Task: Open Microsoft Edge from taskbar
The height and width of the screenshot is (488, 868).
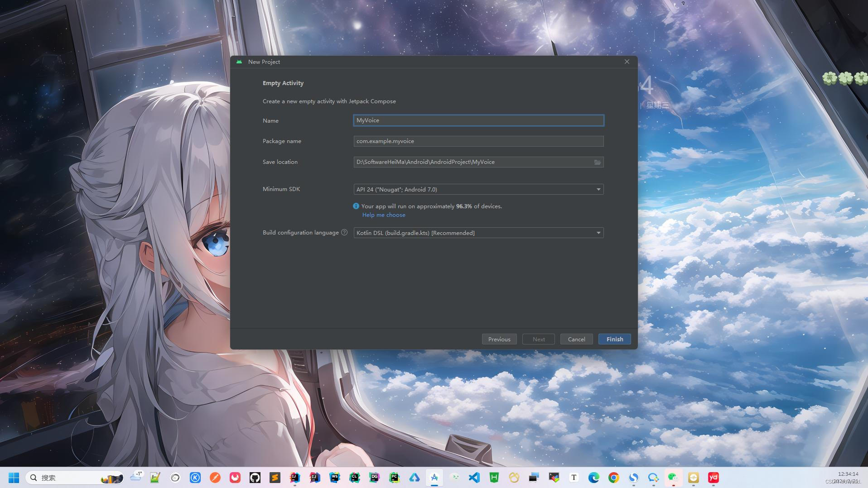Action: [x=594, y=478]
